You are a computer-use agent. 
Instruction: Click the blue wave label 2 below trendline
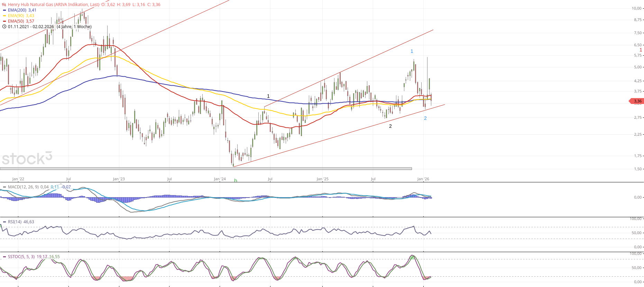[425, 118]
